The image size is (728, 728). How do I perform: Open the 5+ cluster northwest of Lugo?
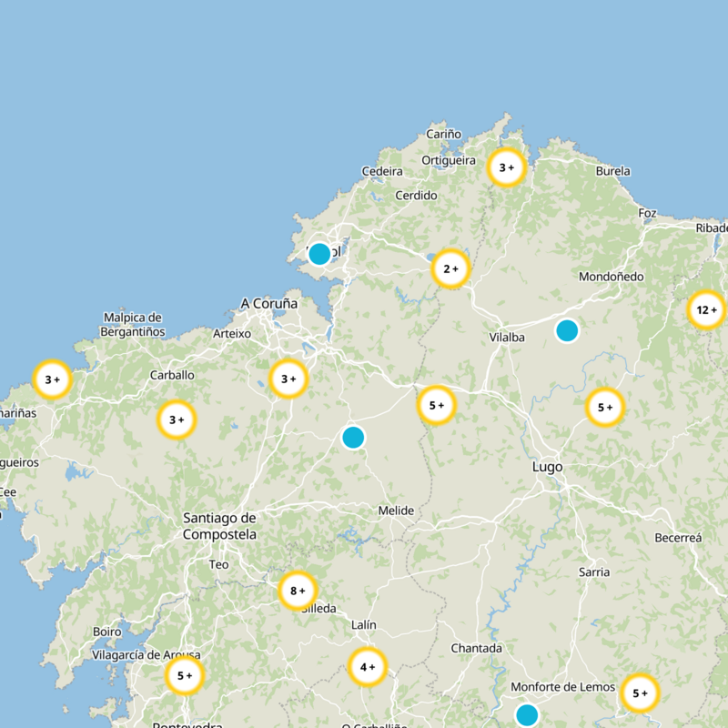pyautogui.click(x=437, y=405)
